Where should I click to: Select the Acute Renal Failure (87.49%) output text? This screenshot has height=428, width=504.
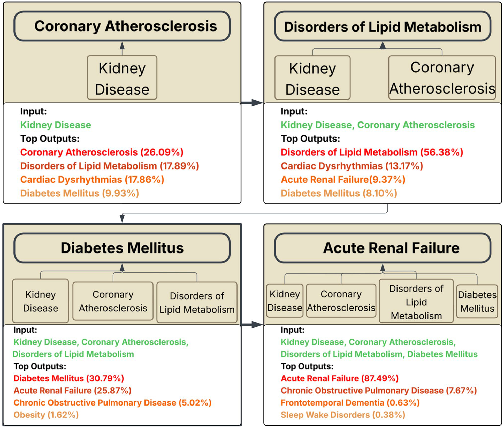pyautogui.click(x=340, y=378)
